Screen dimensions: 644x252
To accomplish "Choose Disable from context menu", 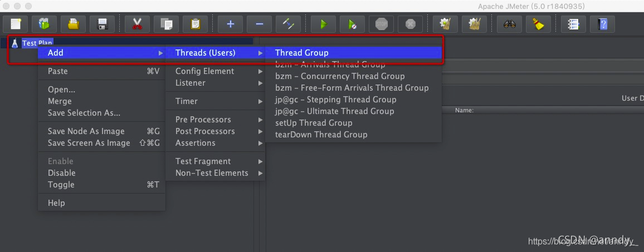I will pyautogui.click(x=101, y=173).
